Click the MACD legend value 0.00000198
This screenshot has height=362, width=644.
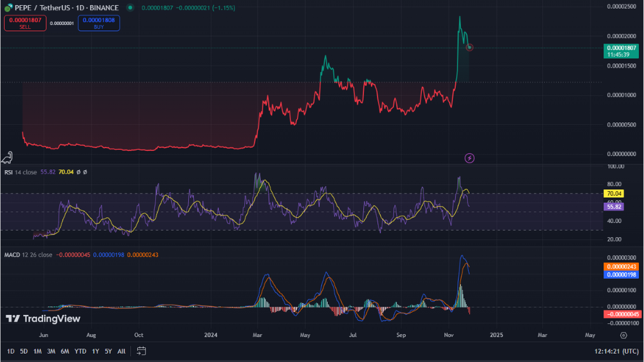(x=108, y=255)
